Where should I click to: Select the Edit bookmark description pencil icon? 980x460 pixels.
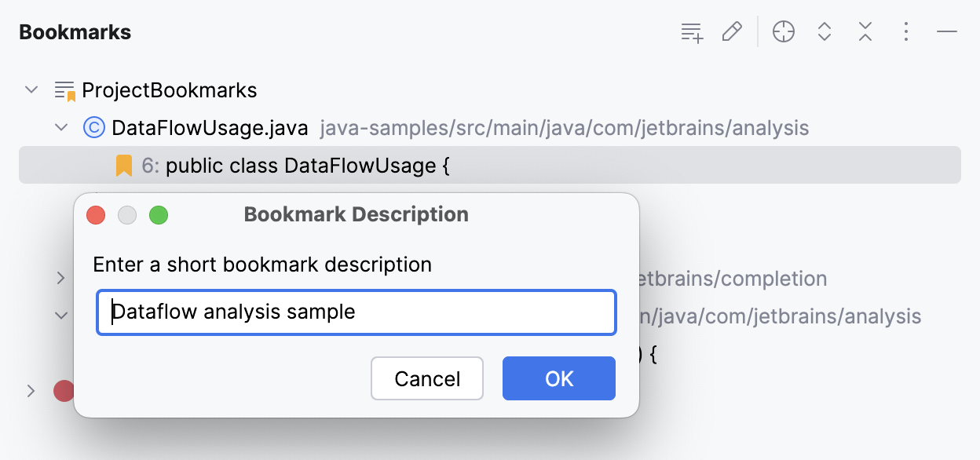pos(732,31)
